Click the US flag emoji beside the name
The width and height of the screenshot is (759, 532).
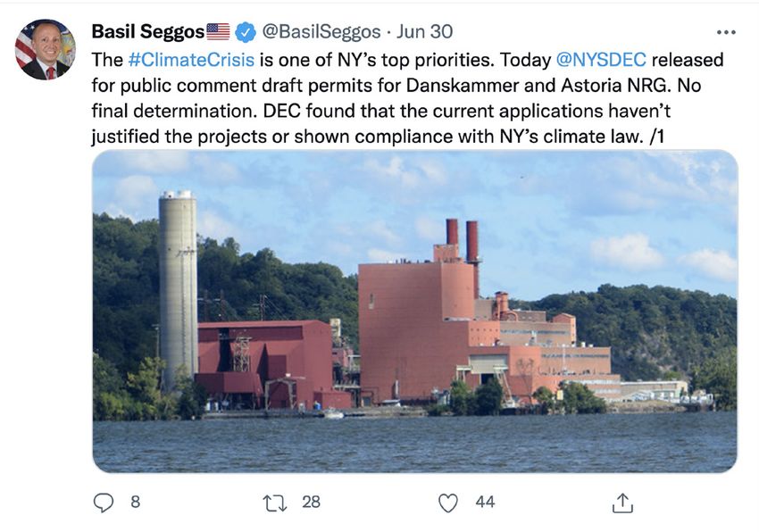point(218,32)
